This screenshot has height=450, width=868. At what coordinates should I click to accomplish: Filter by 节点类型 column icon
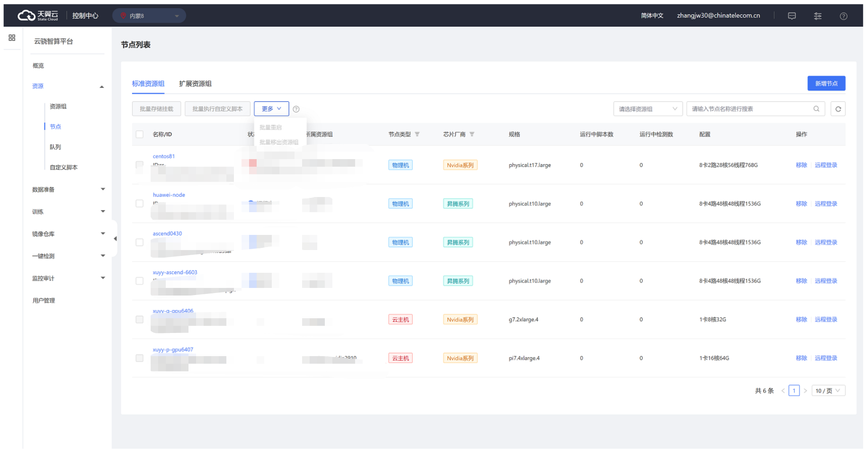pos(417,134)
